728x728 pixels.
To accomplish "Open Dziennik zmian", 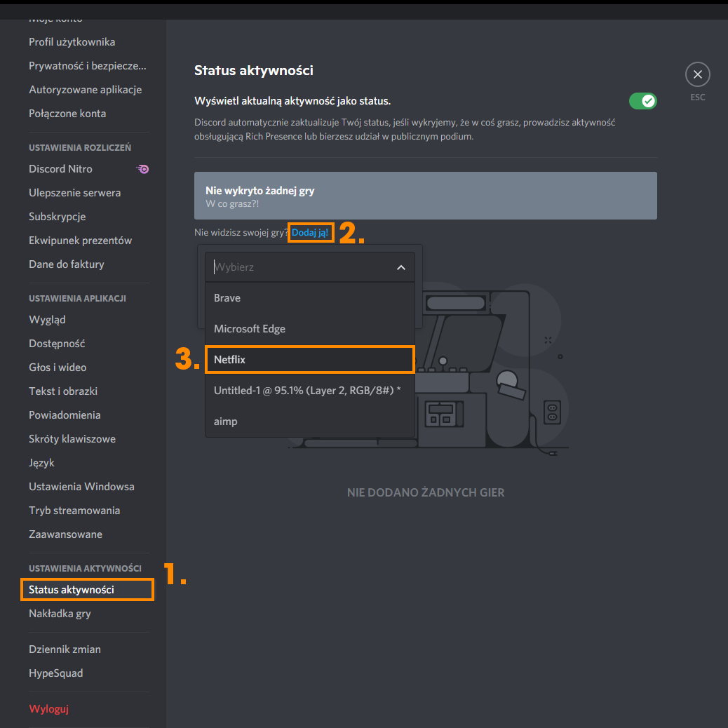I will pyautogui.click(x=65, y=649).
